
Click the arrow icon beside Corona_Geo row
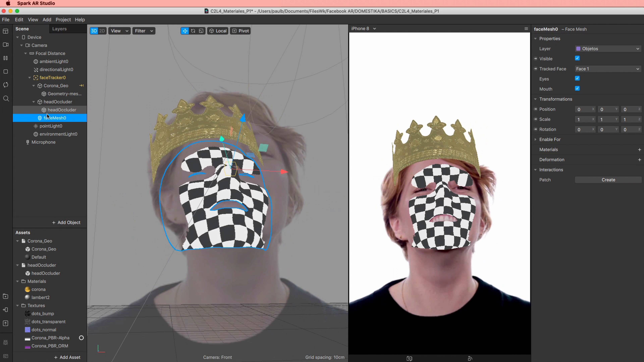pos(81,85)
